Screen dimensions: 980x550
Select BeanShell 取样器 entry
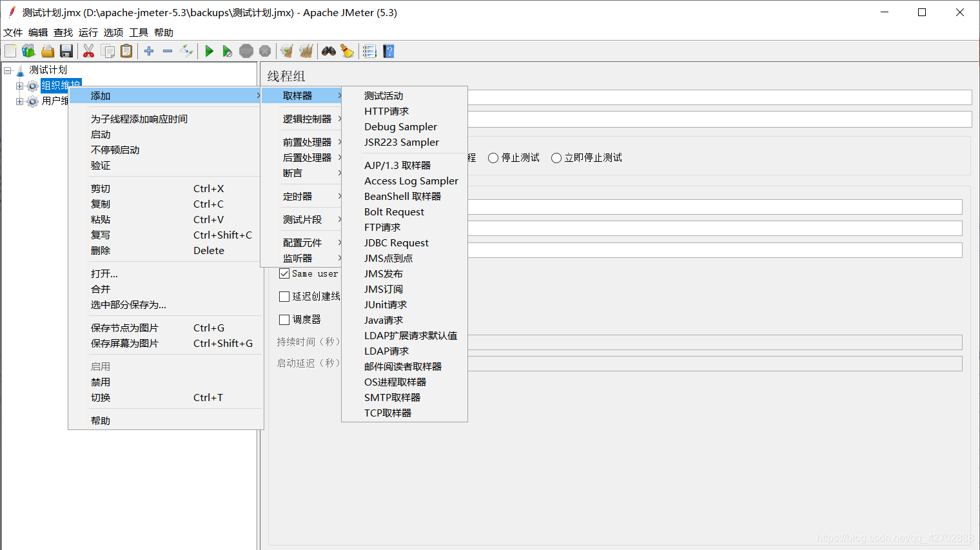pos(404,196)
